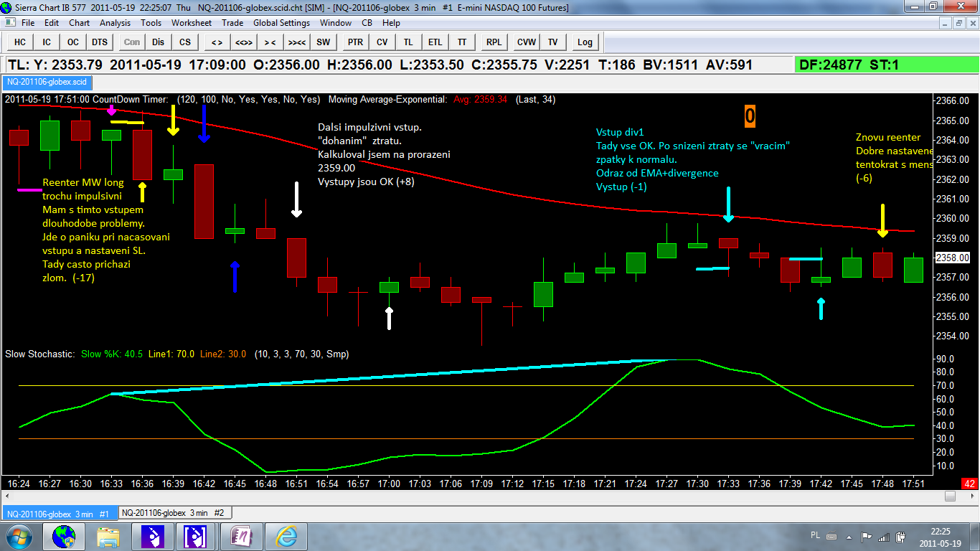Open the File menu

[28, 23]
